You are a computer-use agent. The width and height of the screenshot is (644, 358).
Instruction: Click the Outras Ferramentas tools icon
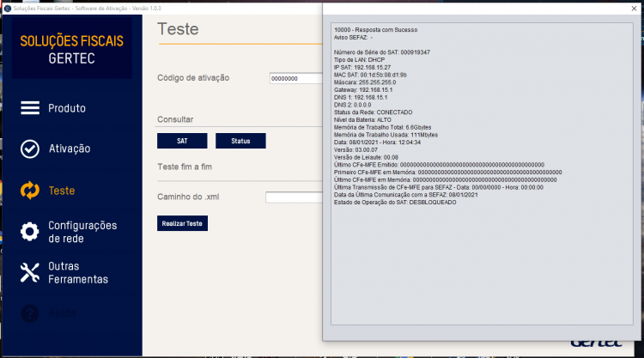pyautogui.click(x=29, y=273)
